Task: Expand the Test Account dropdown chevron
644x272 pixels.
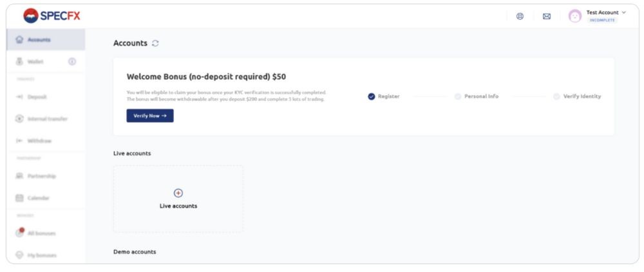Action: pos(623,12)
